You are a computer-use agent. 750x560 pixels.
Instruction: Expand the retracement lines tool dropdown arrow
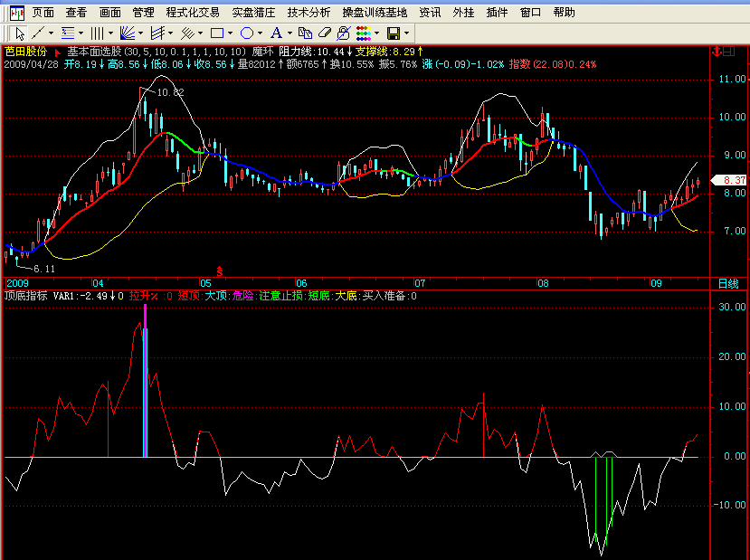[x=81, y=33]
